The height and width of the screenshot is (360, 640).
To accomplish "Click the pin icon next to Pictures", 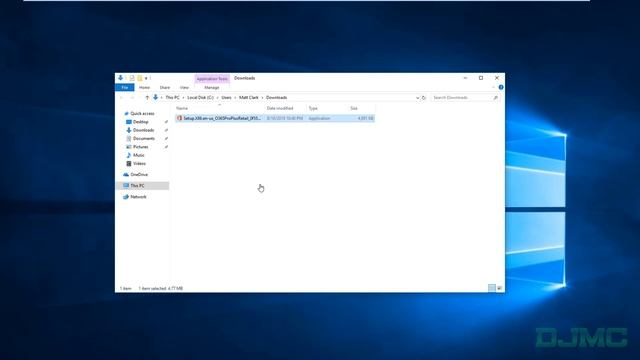I will [166, 147].
